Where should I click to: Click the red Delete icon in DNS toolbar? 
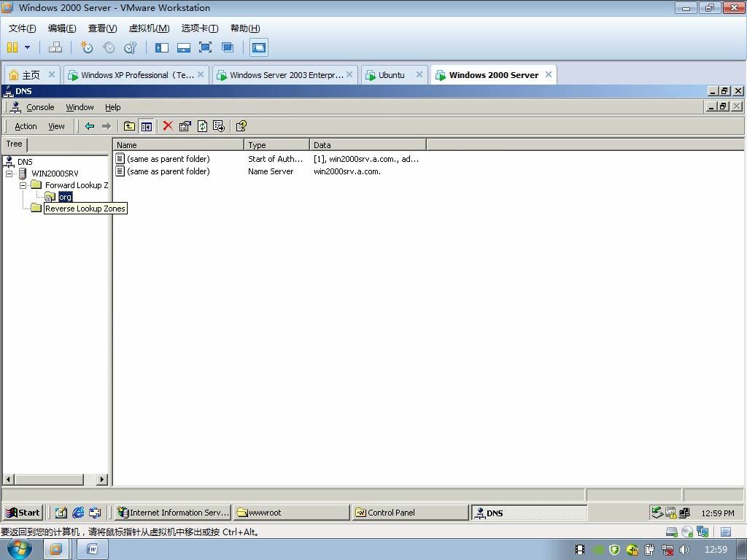168,126
